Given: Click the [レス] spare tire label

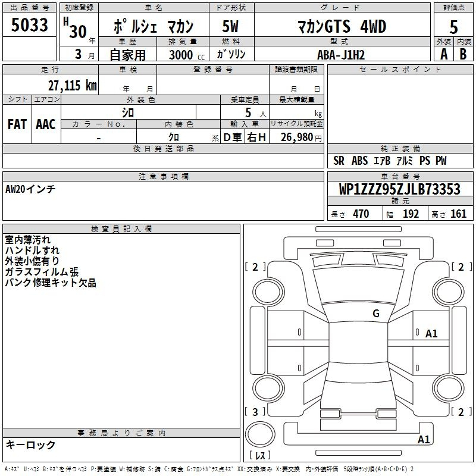Looking at the screenshot, I should pyautogui.click(x=260, y=455).
